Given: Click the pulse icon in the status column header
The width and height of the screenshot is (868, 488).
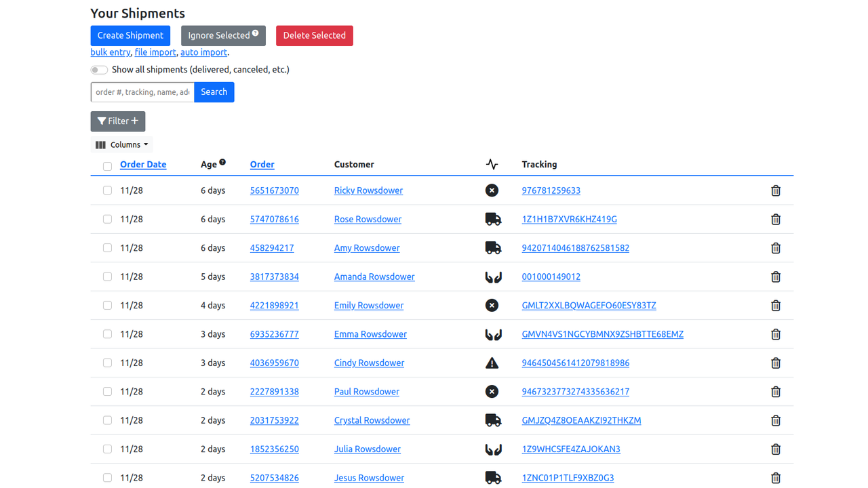Looking at the screenshot, I should click(x=492, y=164).
